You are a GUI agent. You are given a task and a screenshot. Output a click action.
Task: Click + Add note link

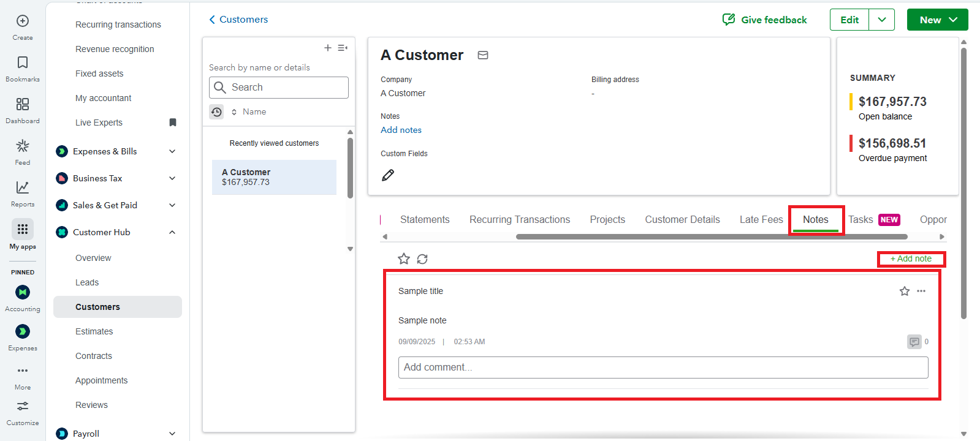pyautogui.click(x=911, y=259)
